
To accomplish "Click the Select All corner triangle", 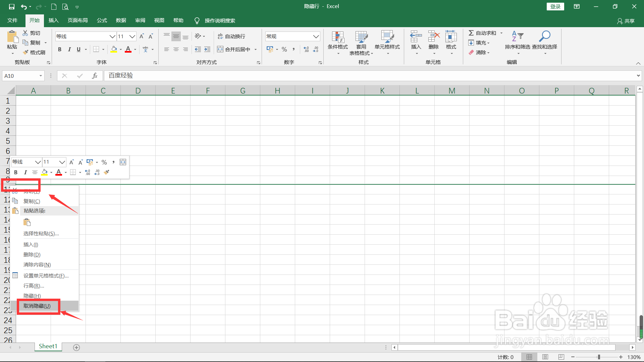I will point(11,90).
